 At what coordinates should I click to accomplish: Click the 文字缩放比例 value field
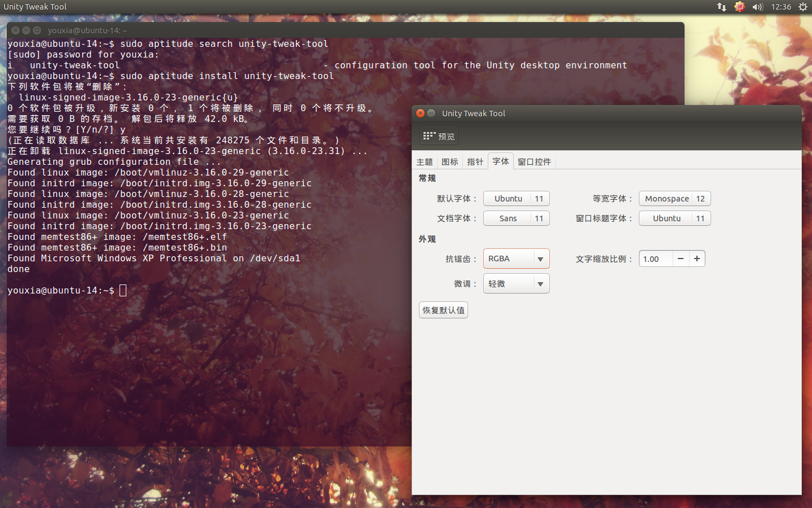click(655, 259)
